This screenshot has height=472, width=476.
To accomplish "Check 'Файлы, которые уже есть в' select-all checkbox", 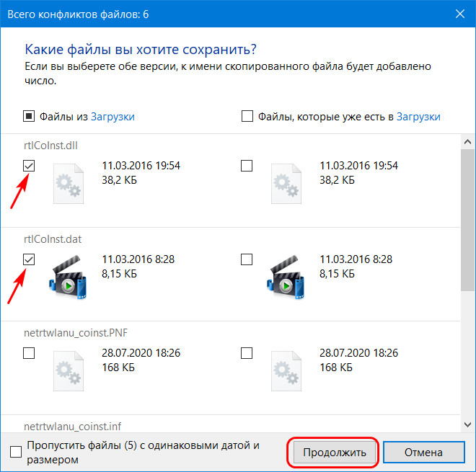I will point(247,116).
